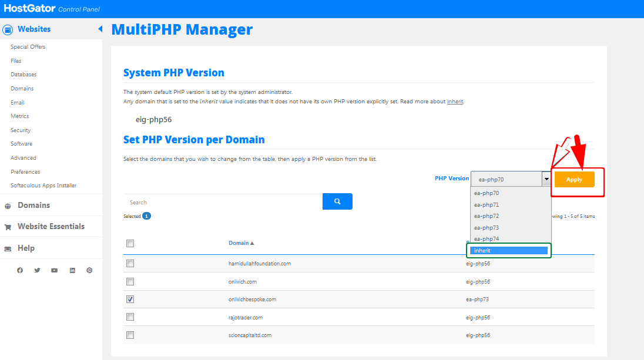Collapse the sidebar with left arrow
The image size is (644, 360).
(100, 29)
